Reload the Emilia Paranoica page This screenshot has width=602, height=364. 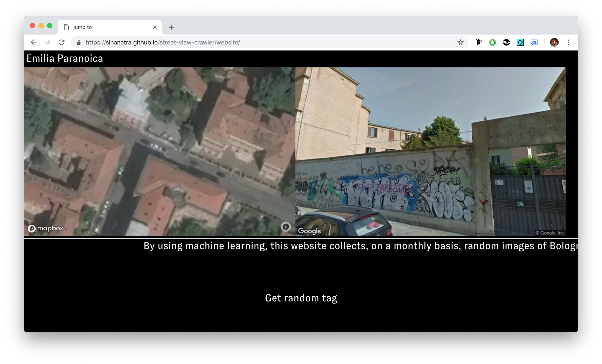click(x=61, y=42)
